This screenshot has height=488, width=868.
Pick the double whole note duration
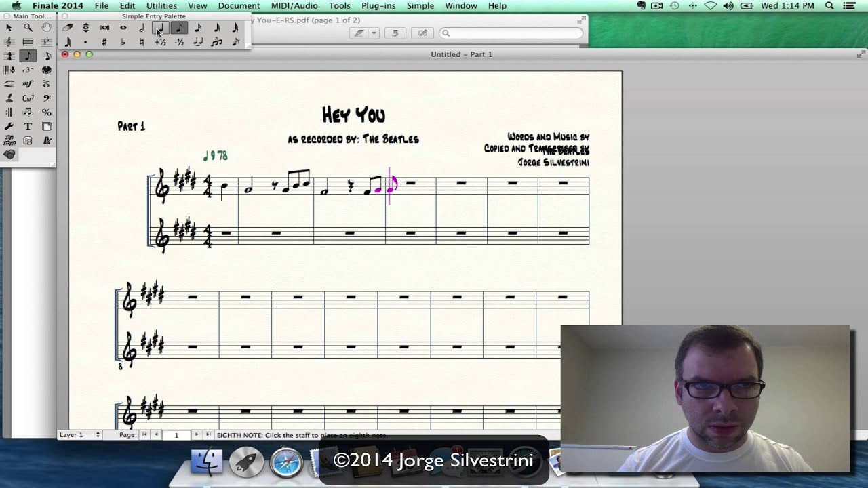tap(104, 28)
